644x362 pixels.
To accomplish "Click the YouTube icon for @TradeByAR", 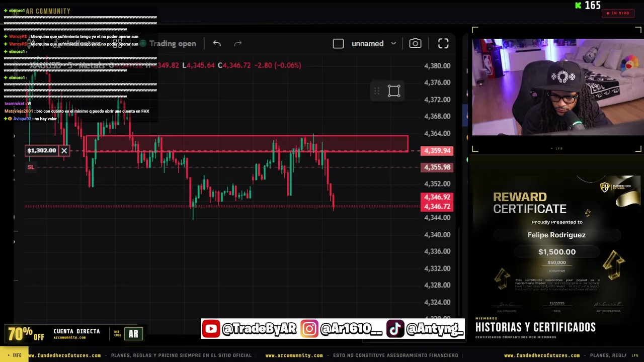I will click(x=211, y=329).
